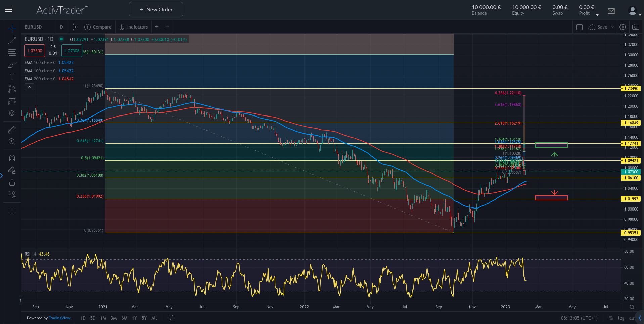Open the text annotation tool
Screen dimensions: 644x324
pyautogui.click(x=12, y=77)
